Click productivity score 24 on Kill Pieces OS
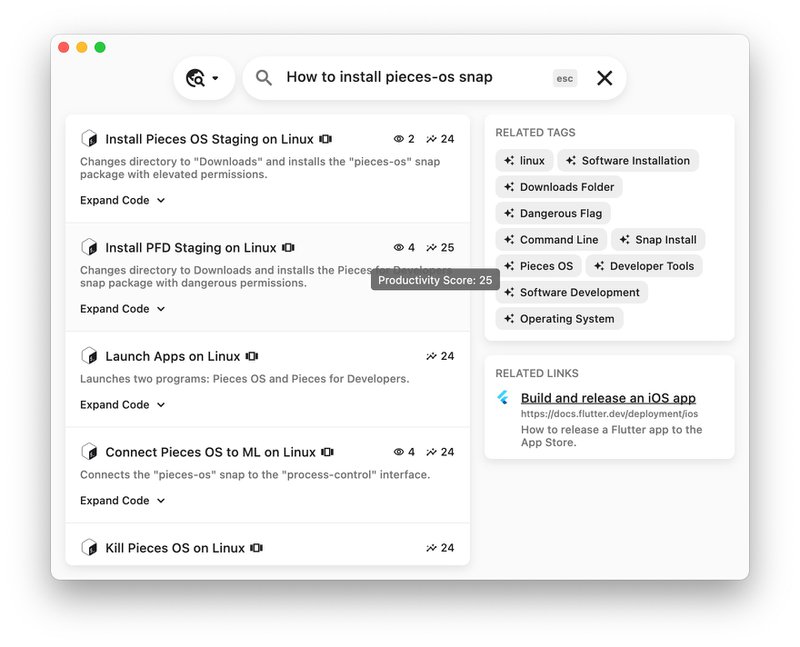800x647 pixels. click(440, 548)
